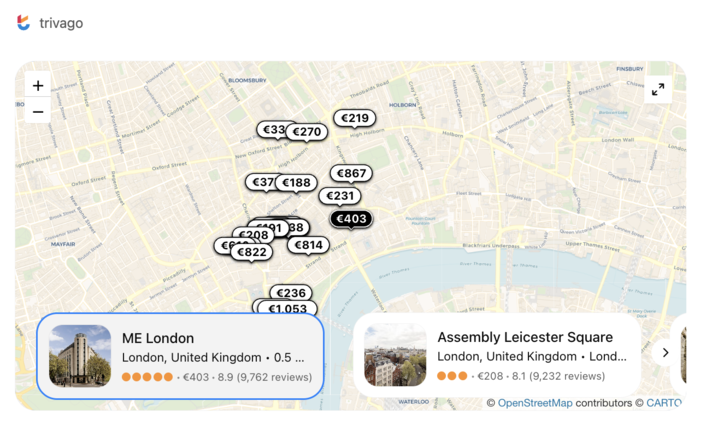Click the €188 price marker
This screenshot has height=430, width=706.
[297, 183]
